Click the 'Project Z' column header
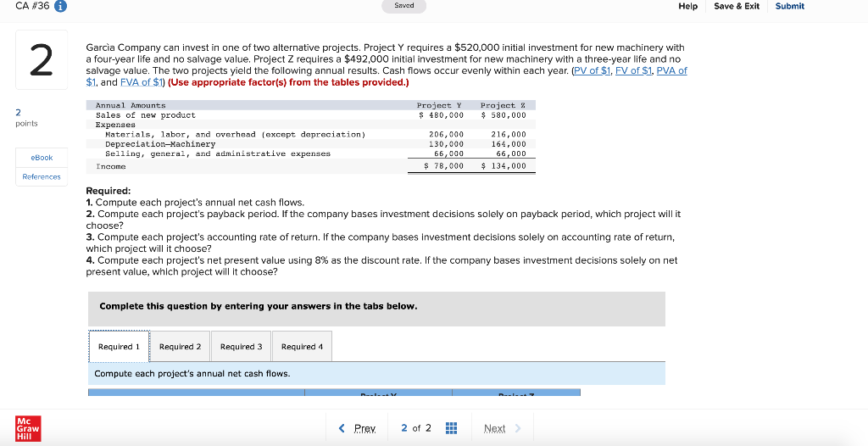 coord(503,105)
